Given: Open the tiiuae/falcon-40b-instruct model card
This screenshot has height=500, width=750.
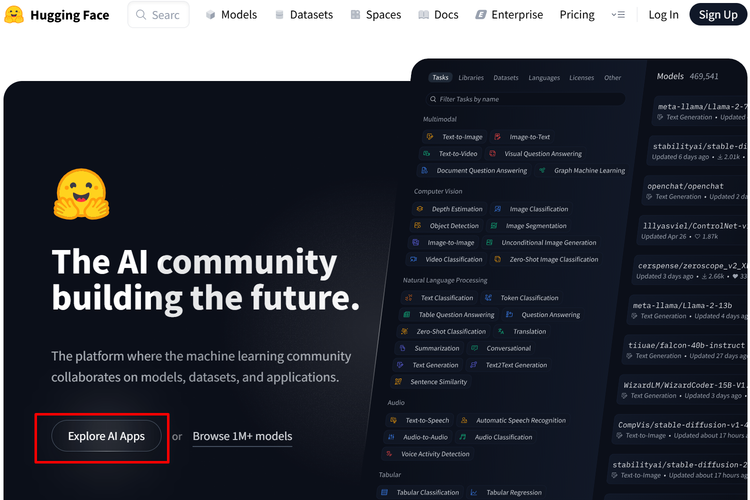Looking at the screenshot, I should 686,350.
